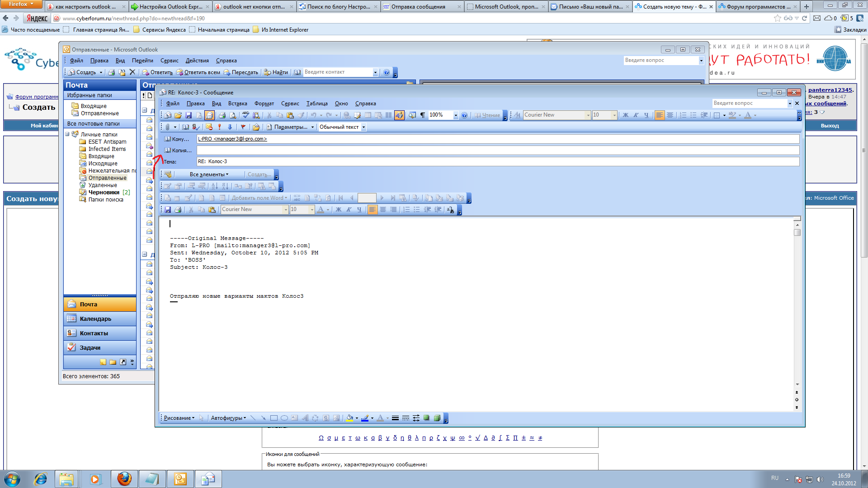
Task: Toggle Reading layout (Чтение) button
Action: point(487,115)
